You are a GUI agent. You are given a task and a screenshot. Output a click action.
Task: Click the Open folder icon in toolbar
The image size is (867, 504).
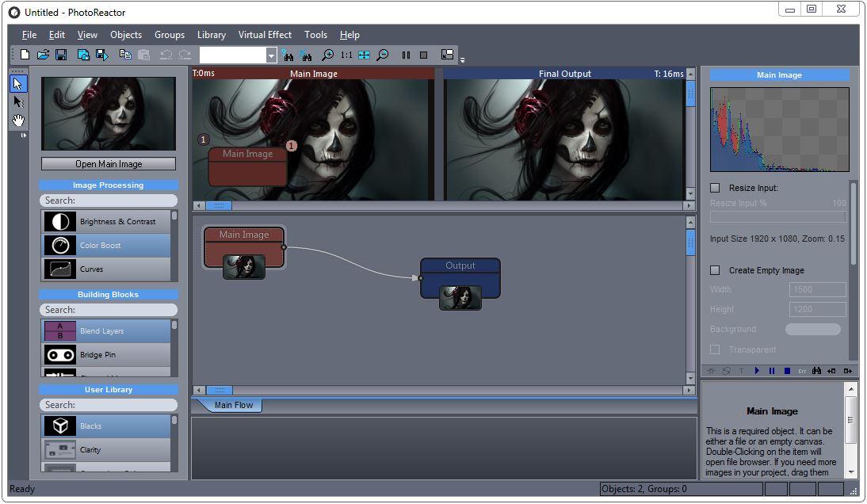(43, 55)
